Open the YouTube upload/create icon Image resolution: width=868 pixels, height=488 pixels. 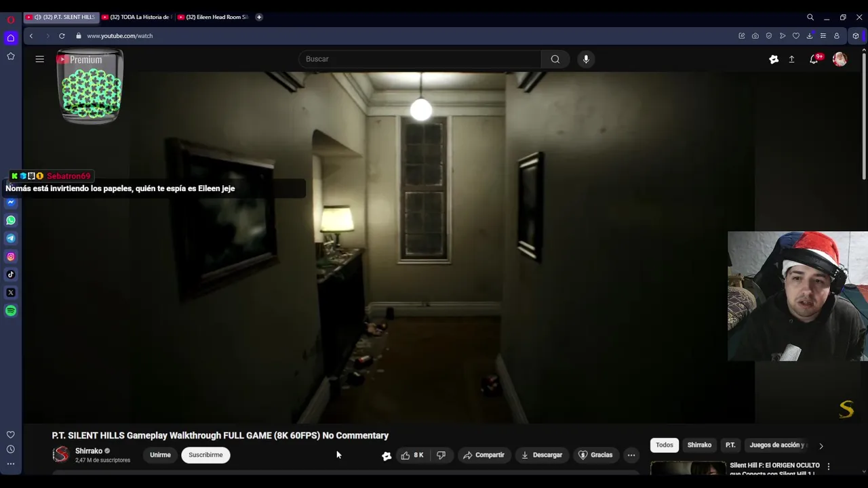point(791,59)
